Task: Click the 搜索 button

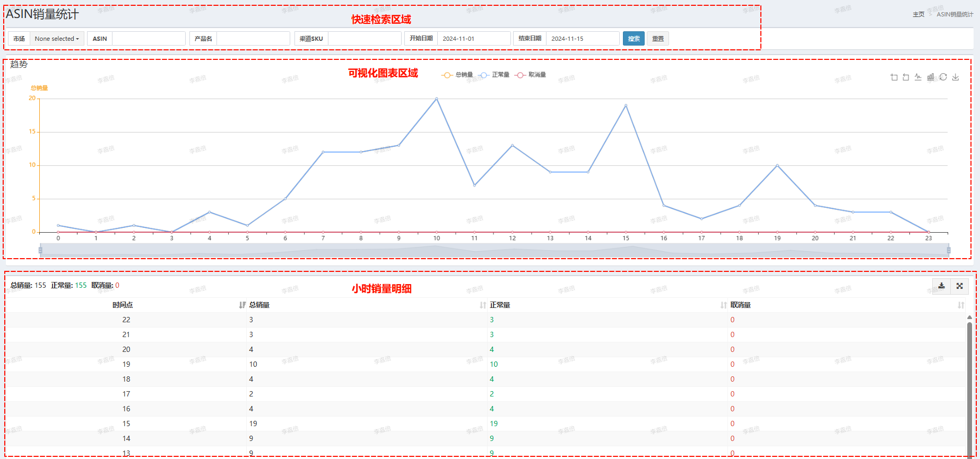Action: click(634, 39)
